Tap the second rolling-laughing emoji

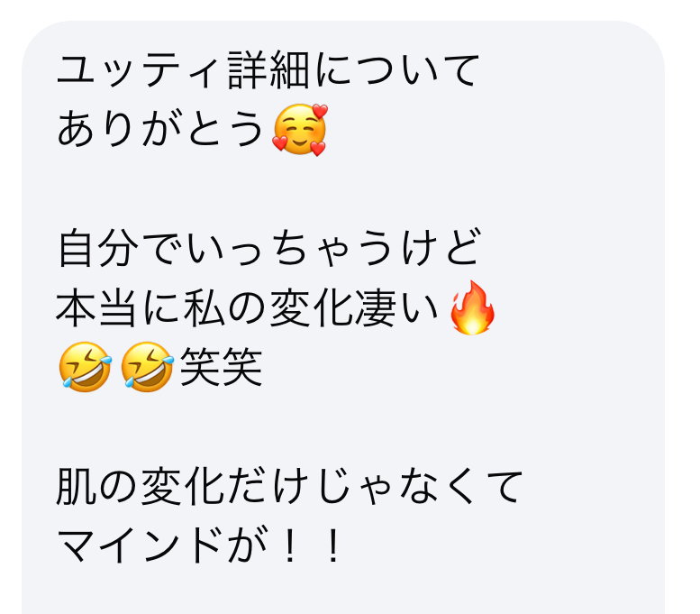pos(148,366)
